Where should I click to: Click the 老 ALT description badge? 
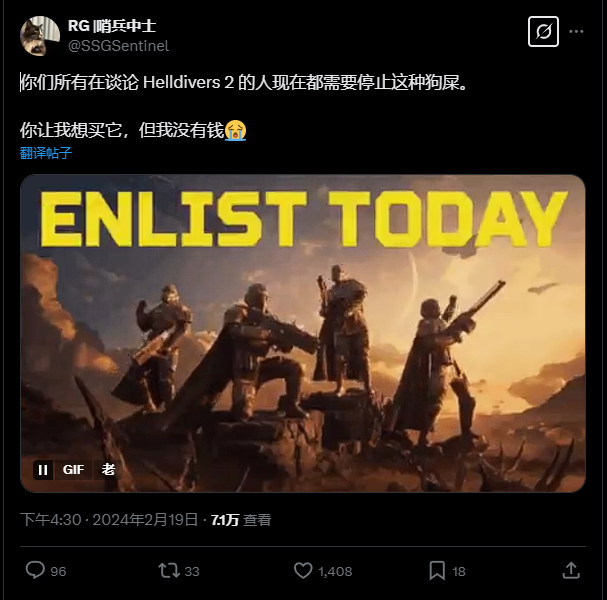click(x=108, y=470)
